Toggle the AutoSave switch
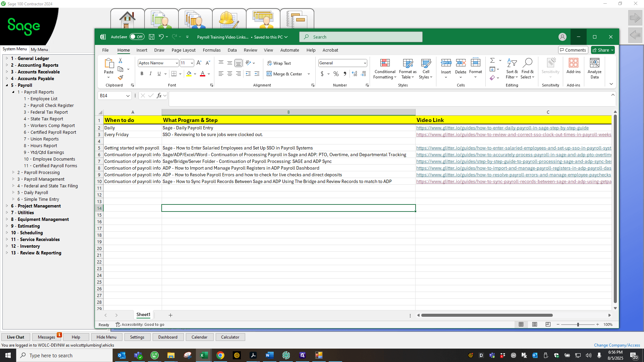 pos(137,37)
